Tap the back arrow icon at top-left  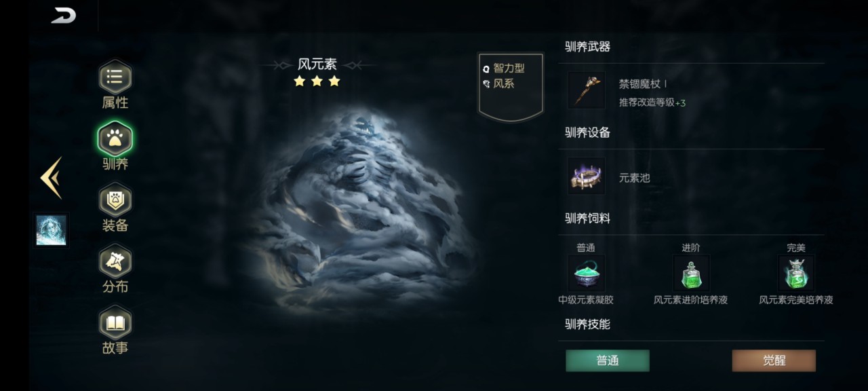coord(63,16)
